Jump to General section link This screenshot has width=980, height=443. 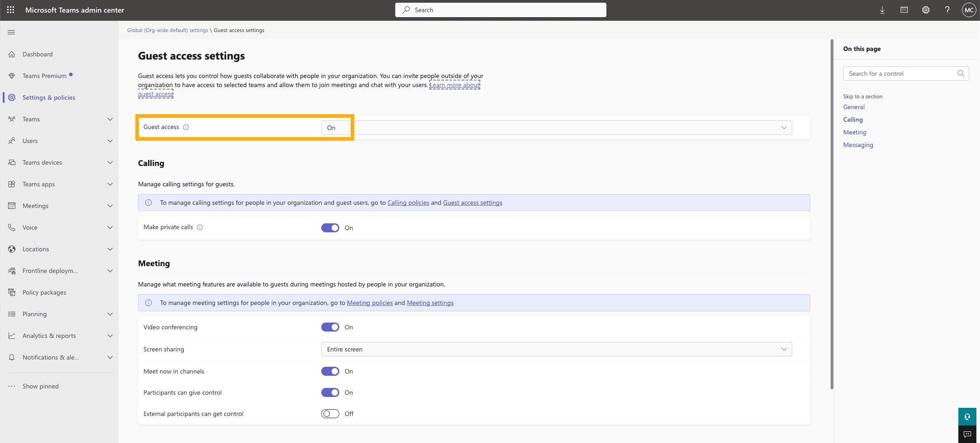pyautogui.click(x=854, y=107)
